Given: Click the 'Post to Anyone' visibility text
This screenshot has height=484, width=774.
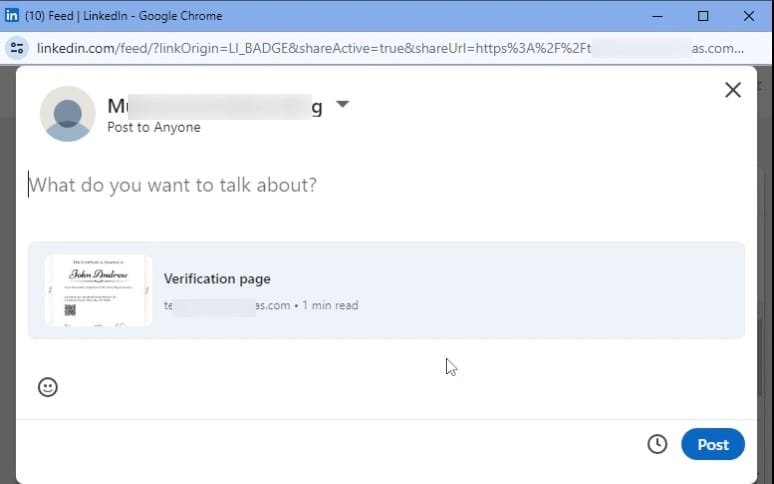Looking at the screenshot, I should [154, 127].
